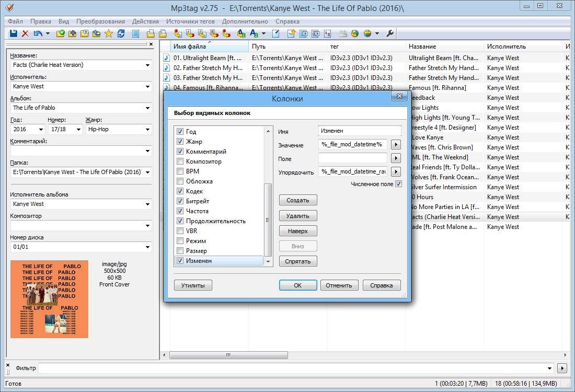Open favorite directories via the star icon
The image size is (575, 392).
click(x=109, y=34)
